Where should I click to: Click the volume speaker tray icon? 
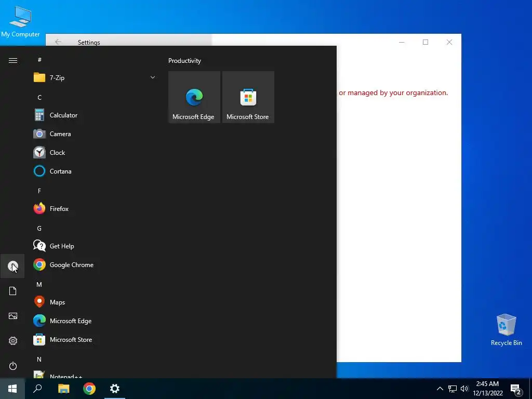point(464,389)
